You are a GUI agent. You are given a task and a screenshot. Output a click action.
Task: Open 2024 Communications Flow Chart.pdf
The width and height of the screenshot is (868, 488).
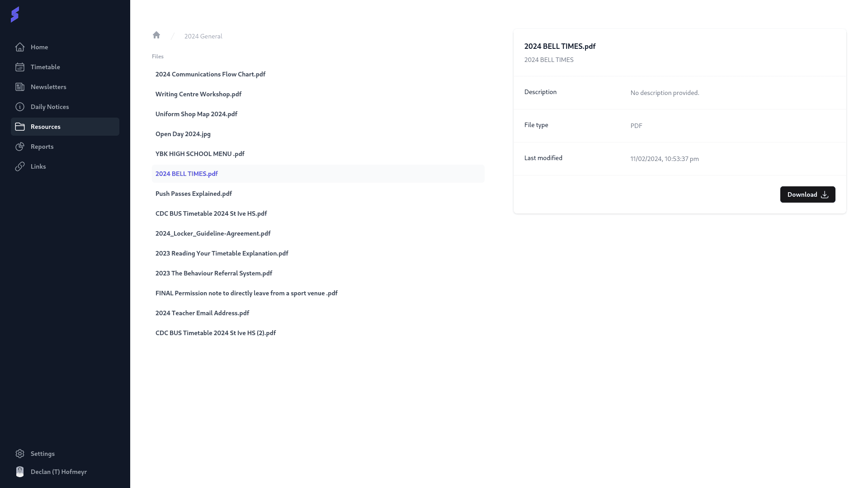(210, 74)
